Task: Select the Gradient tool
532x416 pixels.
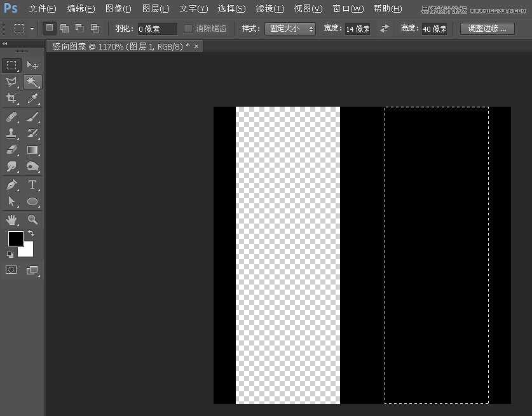Action: coord(32,150)
